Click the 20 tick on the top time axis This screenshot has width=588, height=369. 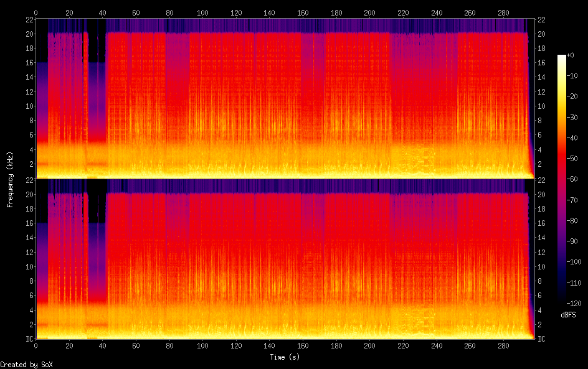69,12
